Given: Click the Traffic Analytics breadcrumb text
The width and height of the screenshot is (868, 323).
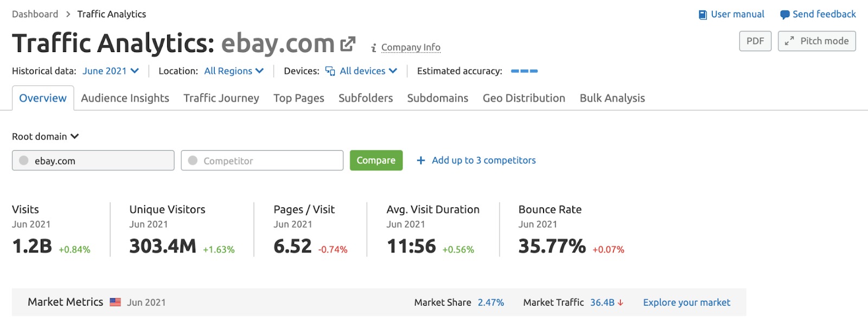Looking at the screenshot, I should tap(111, 14).
